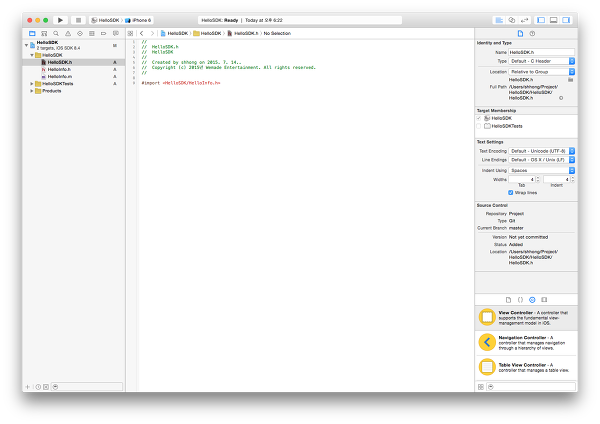The width and height of the screenshot is (600, 424).
Task: Open the related items grid menu
Action: pos(130,33)
